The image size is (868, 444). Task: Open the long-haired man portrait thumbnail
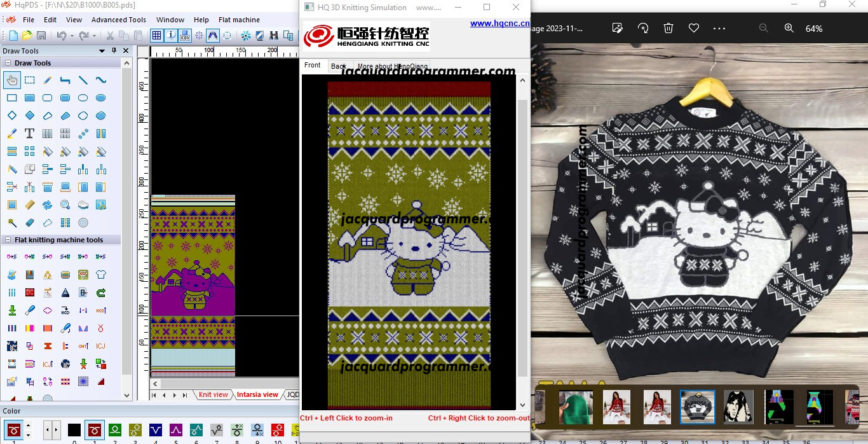pos(738,407)
